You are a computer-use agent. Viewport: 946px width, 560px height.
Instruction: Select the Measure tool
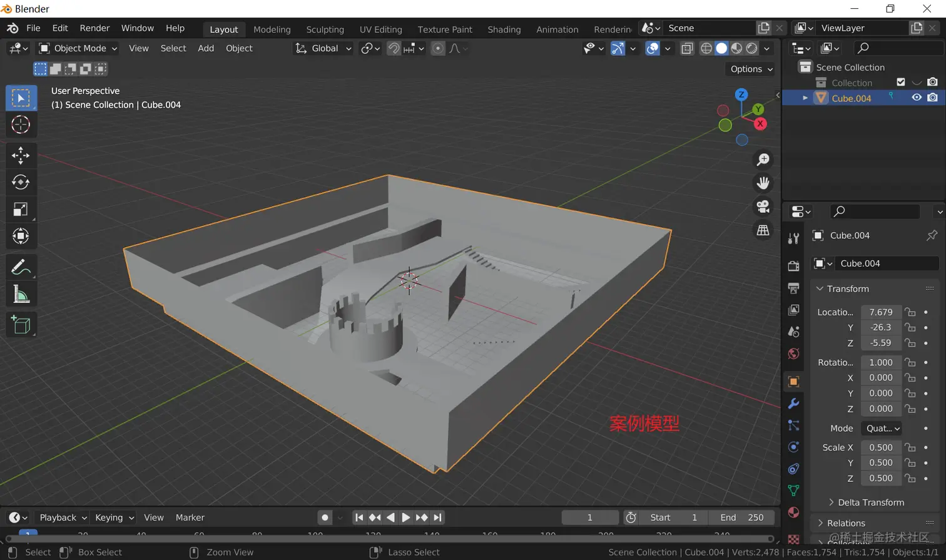21,295
